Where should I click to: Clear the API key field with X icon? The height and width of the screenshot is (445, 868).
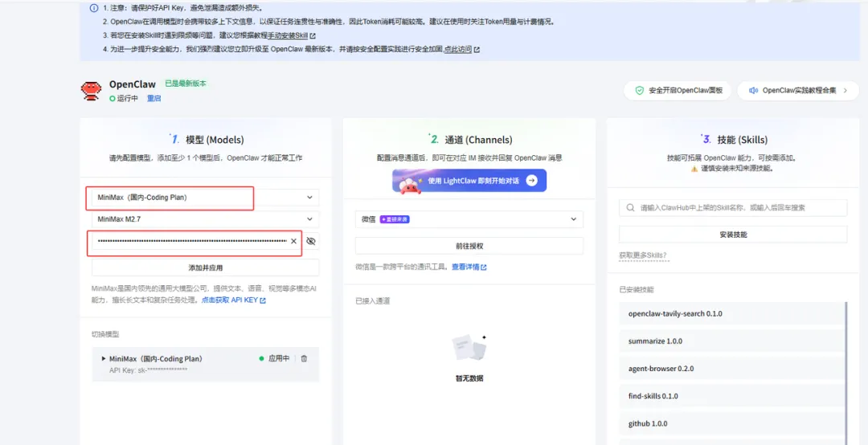(x=294, y=241)
